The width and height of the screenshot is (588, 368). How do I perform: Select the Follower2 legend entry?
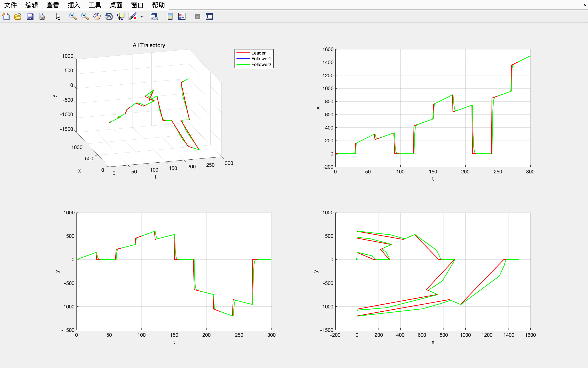click(x=261, y=64)
